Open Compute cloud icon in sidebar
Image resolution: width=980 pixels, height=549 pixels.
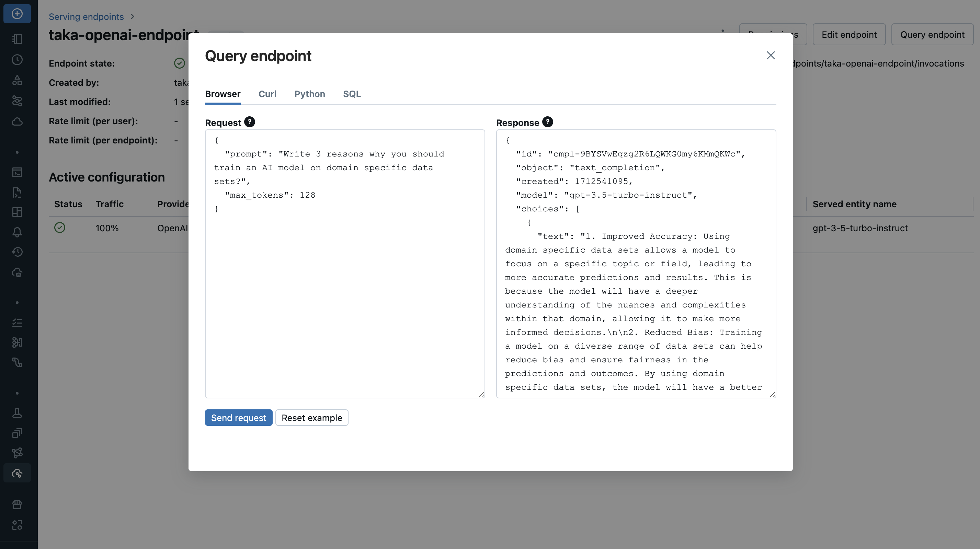point(17,122)
